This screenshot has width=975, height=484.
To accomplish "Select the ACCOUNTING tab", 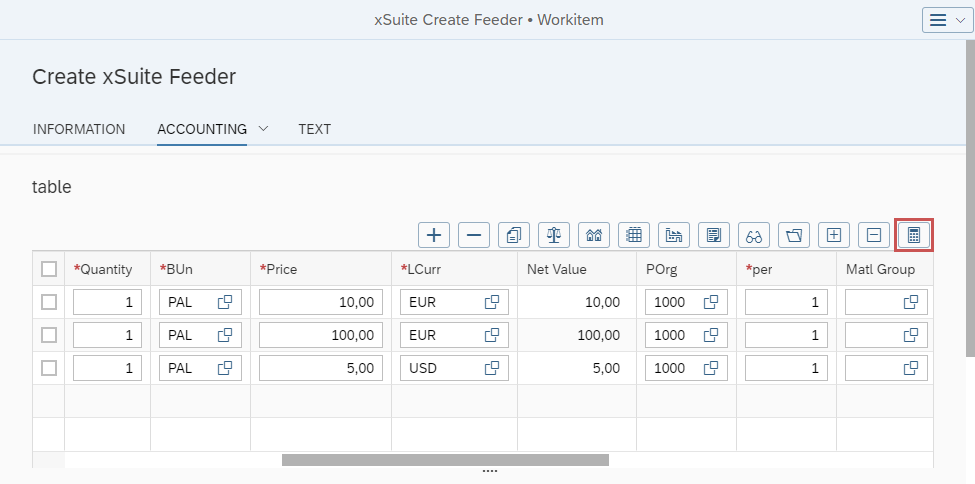I will pos(202,129).
